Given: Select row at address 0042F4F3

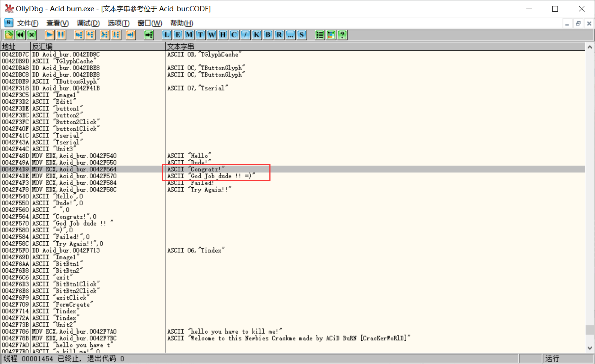Looking at the screenshot, I should coord(293,183).
